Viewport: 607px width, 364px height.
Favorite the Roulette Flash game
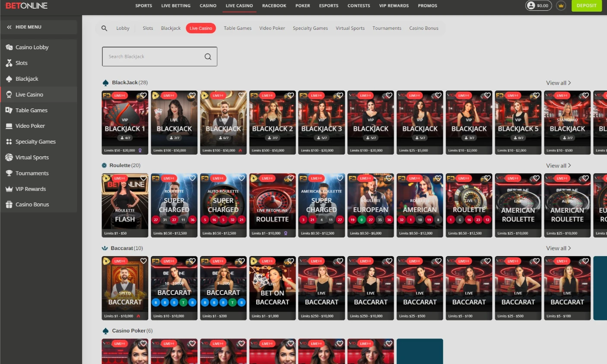[143, 178]
